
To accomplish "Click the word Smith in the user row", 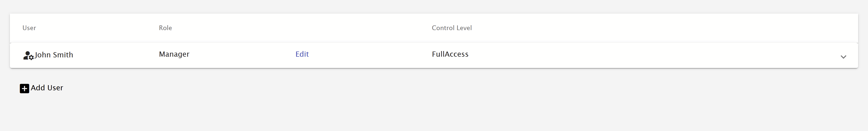I will coord(63,55).
